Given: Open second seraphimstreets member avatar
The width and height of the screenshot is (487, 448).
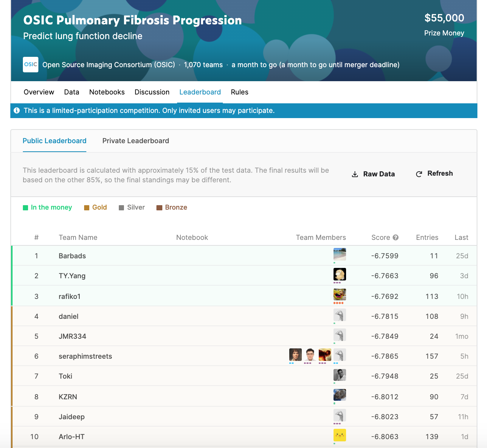Looking at the screenshot, I should tap(310, 355).
